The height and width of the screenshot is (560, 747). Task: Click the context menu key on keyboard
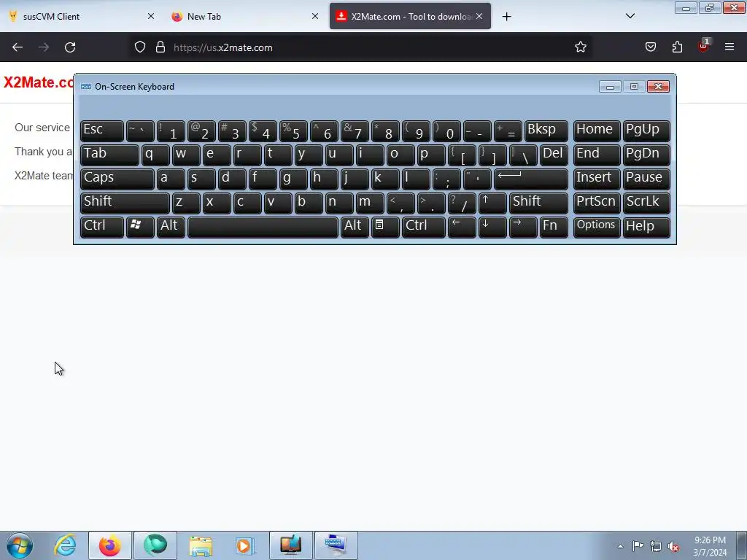coord(385,227)
